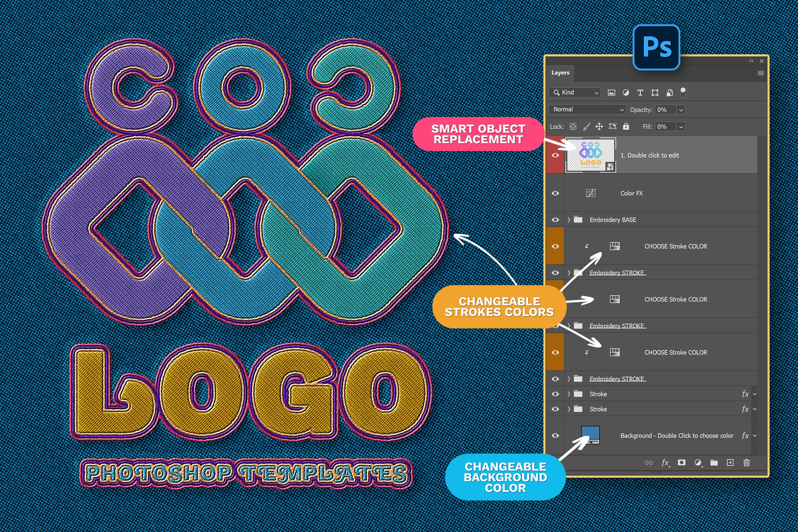The height and width of the screenshot is (532, 798).
Task: Click the smart object logo thumbnail
Action: pos(591,155)
